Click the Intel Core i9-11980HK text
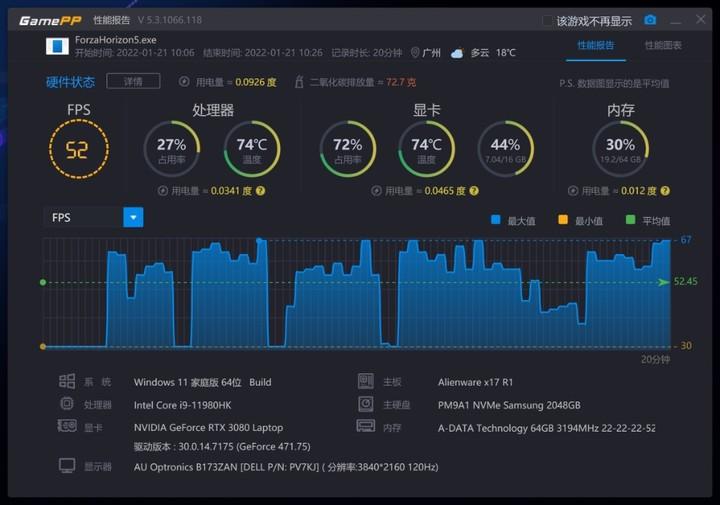This screenshot has height=505, width=720. pos(182,405)
